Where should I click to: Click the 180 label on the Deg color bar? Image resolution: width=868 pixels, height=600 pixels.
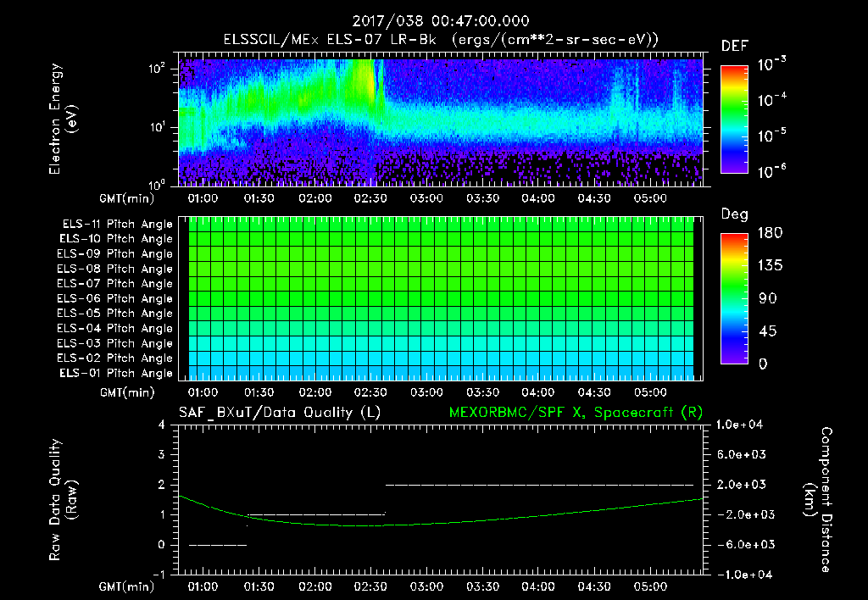coord(770,233)
